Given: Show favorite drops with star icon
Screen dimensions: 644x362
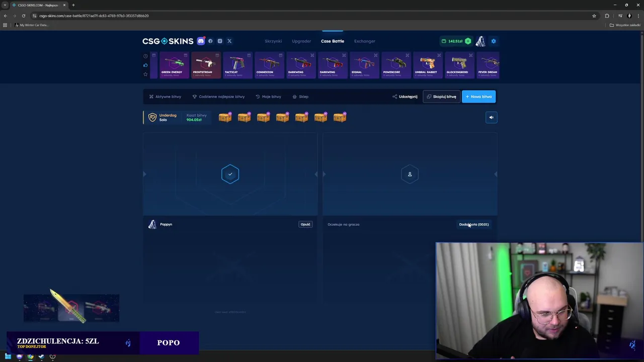Looking at the screenshot, I should click(145, 74).
